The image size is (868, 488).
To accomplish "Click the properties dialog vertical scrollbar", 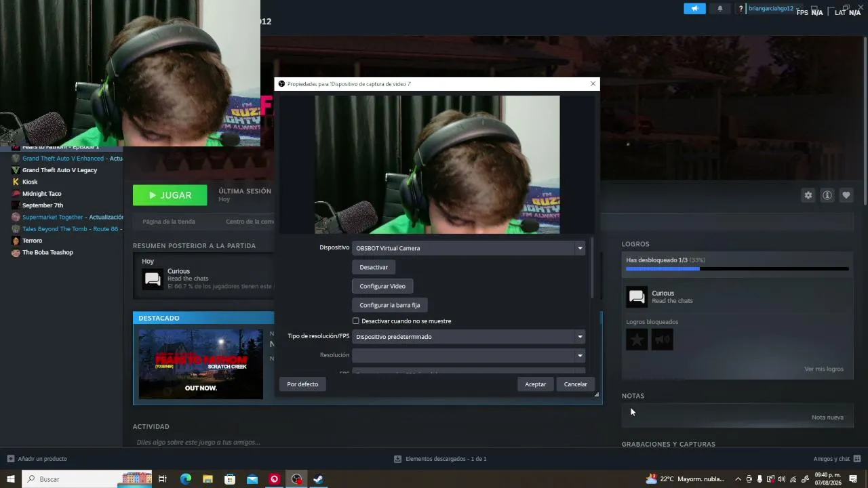I will pos(592,268).
